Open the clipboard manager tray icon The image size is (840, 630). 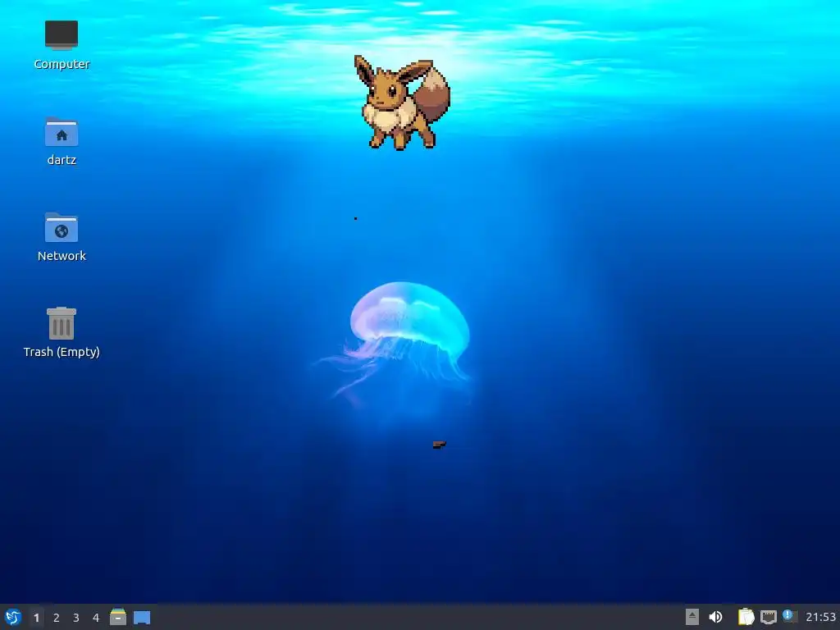point(746,617)
